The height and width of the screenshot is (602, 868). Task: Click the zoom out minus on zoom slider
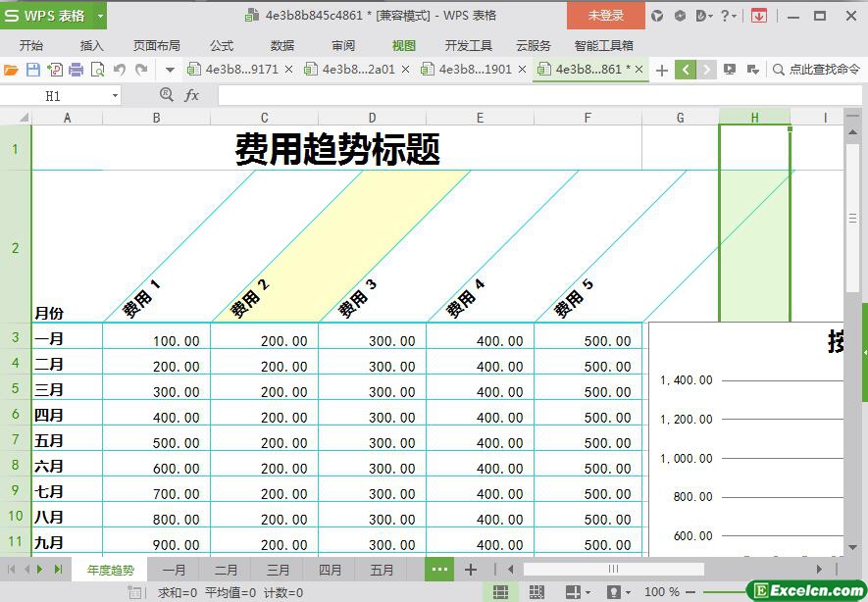coord(689,592)
